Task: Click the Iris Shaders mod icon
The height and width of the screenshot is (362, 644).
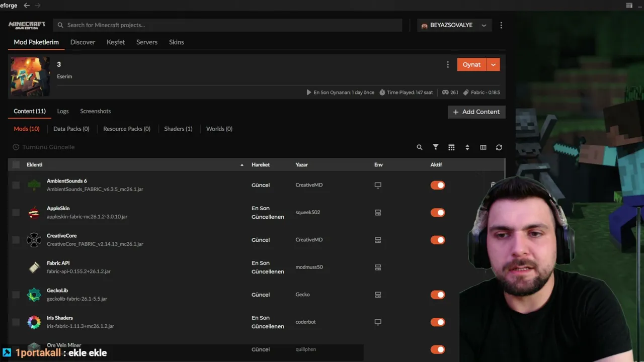Action: point(34,322)
